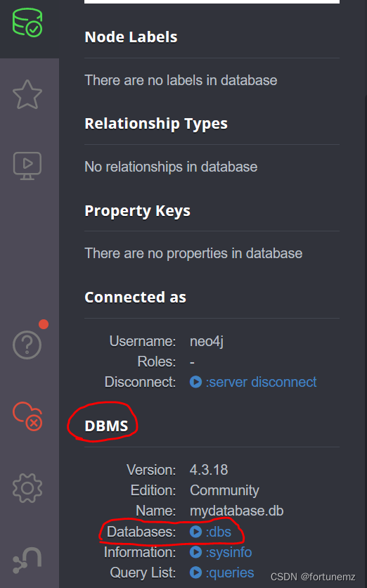Viewport: 367px width, 588px height.
Task: Run the :sysinfo information link
Action: [x=228, y=552]
